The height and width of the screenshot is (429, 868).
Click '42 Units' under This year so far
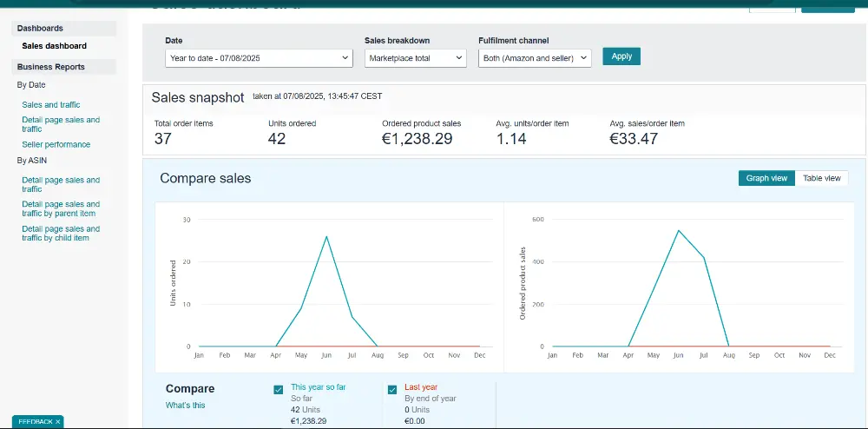coord(306,410)
